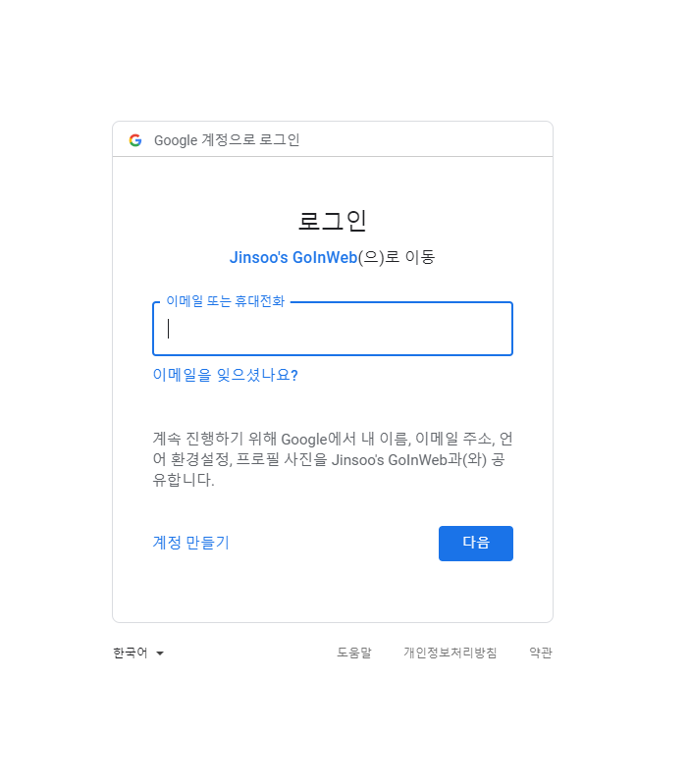Open the blue Jinsoo's GoInWeb link

click(x=293, y=257)
